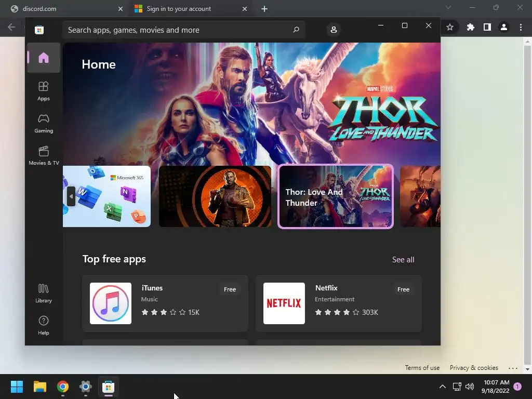Open Chrome tab search chevron

(448, 7)
